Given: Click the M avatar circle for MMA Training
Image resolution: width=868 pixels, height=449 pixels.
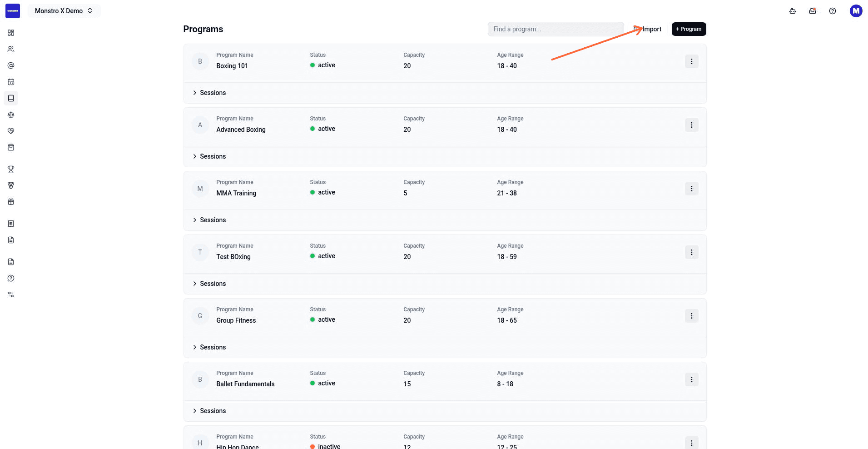Looking at the screenshot, I should tap(200, 189).
